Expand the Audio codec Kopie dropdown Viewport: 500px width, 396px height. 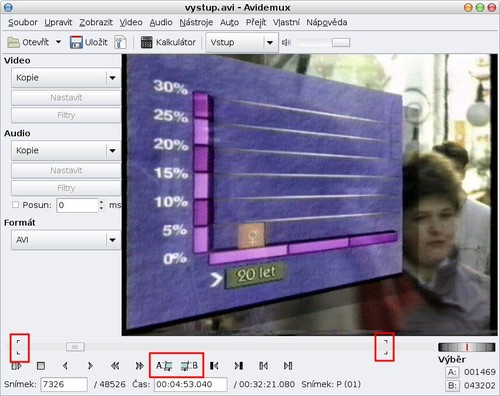click(x=66, y=150)
